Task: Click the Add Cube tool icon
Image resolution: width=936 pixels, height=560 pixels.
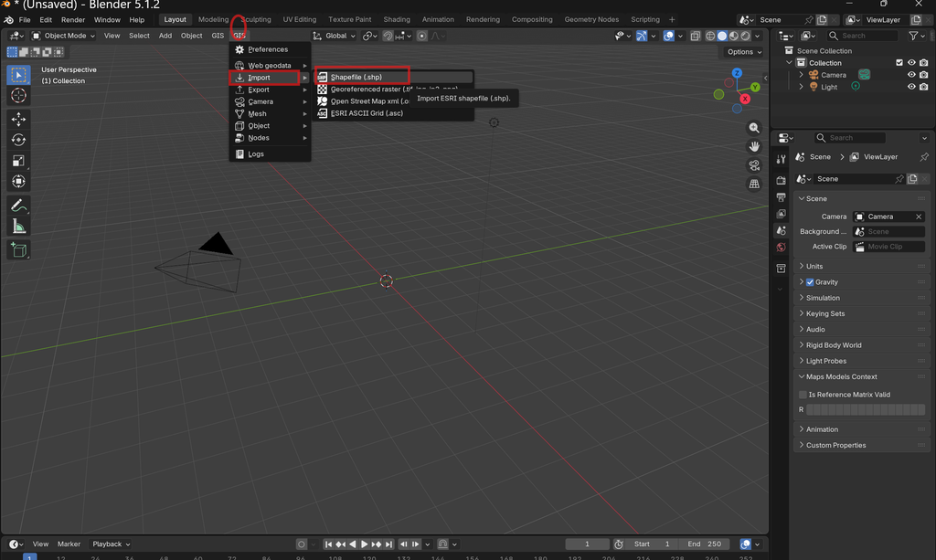Action: pos(18,250)
